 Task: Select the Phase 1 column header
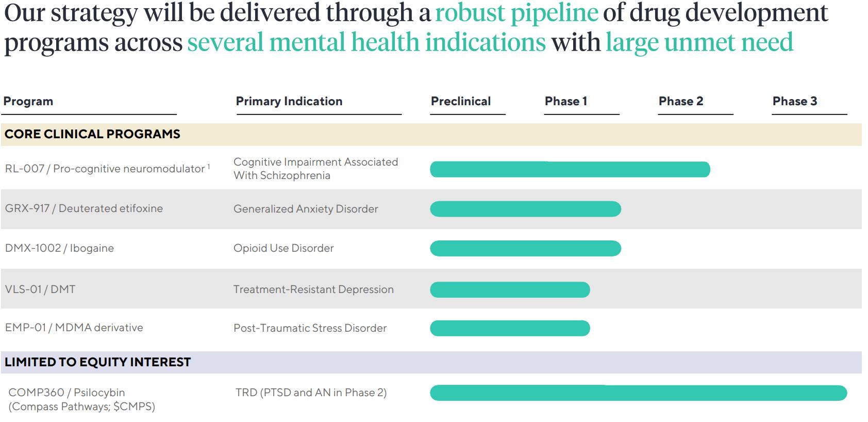566,101
